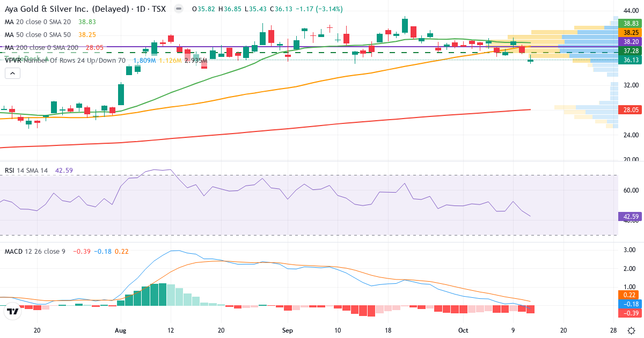Click MACD legend value −0.18

coord(103,251)
